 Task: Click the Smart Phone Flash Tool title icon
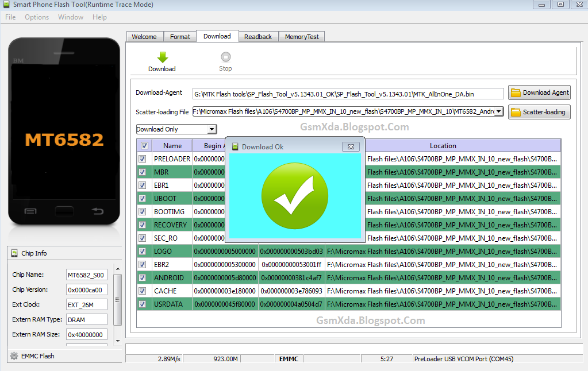coord(6,5)
